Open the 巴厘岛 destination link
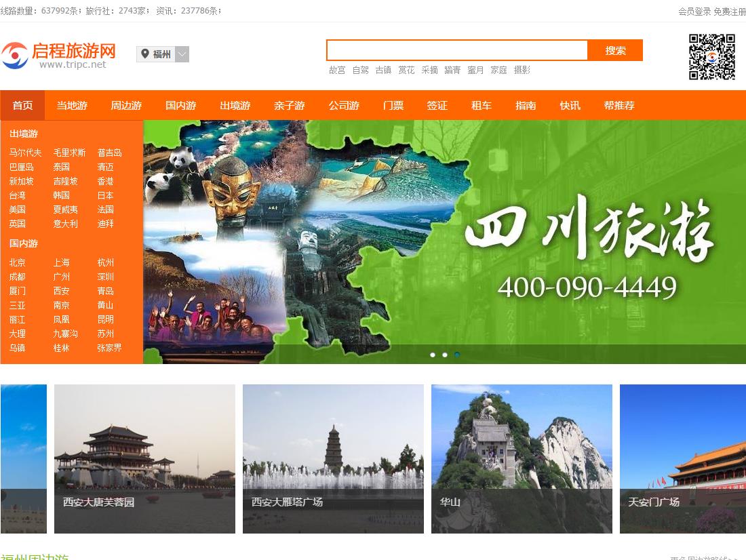 coord(22,167)
